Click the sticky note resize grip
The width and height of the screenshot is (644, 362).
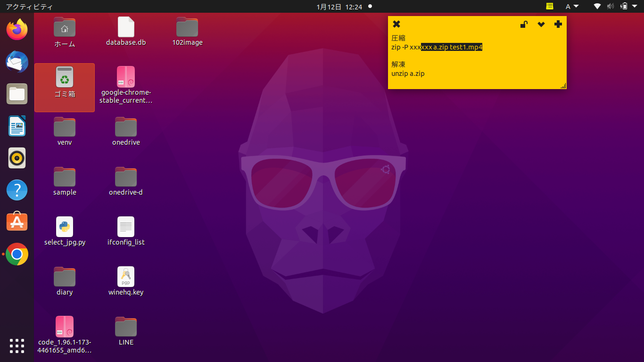(x=563, y=86)
